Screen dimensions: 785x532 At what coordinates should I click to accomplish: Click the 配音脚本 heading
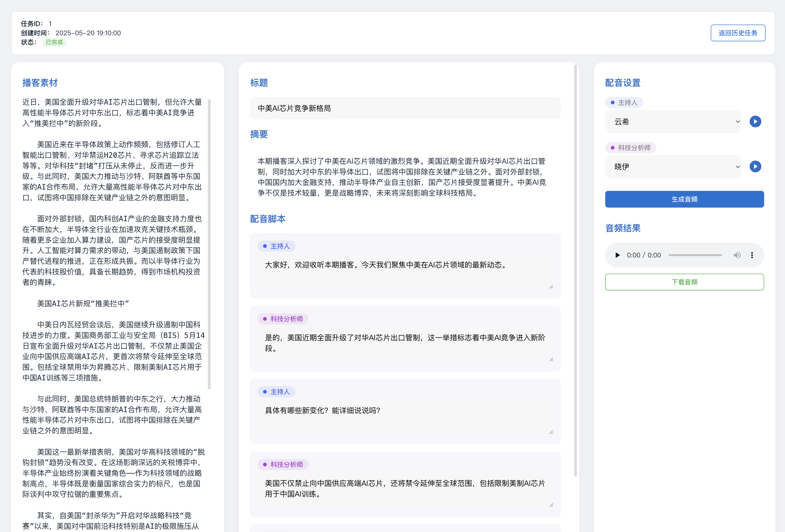268,219
